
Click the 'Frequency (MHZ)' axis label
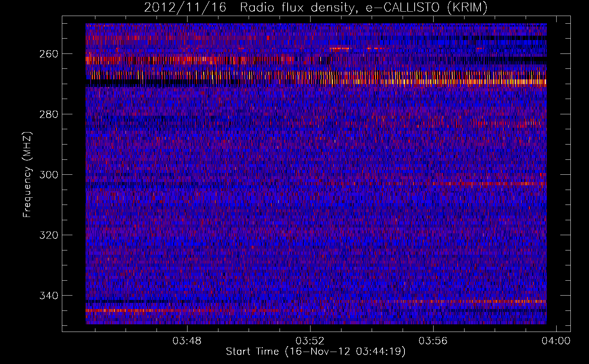pos(27,174)
